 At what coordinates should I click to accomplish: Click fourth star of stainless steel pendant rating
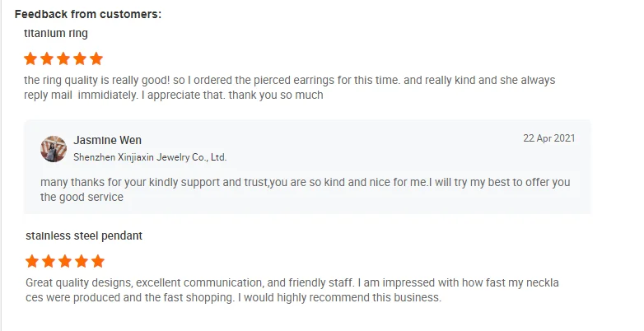pyautogui.click(x=82, y=262)
